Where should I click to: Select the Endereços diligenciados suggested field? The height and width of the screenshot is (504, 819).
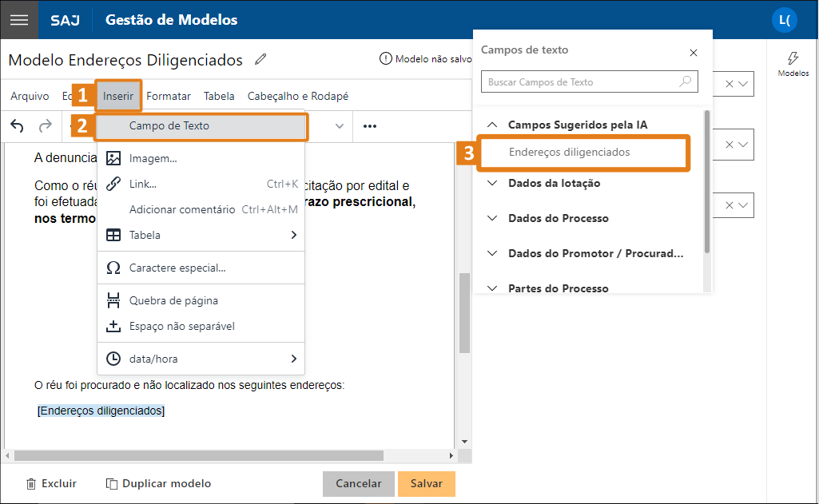pos(569,152)
